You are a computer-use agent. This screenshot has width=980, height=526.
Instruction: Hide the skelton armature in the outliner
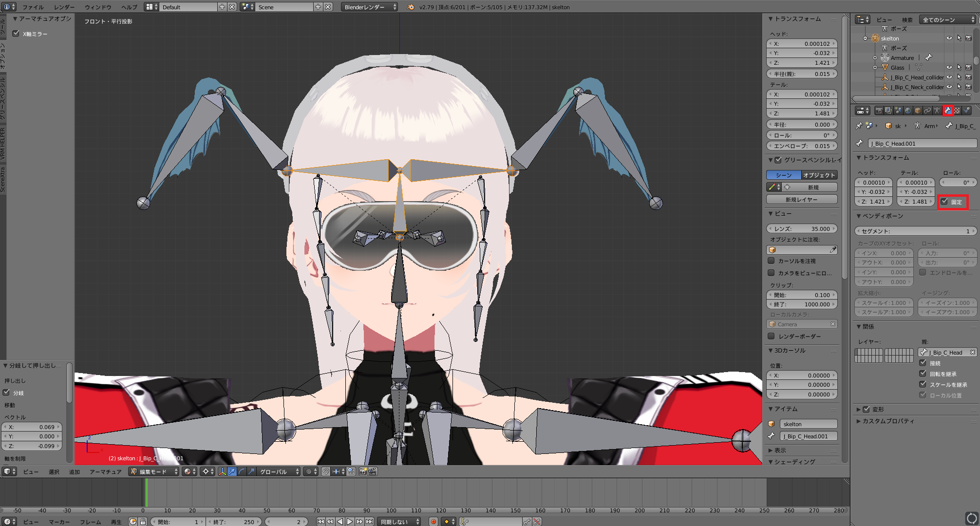click(949, 38)
